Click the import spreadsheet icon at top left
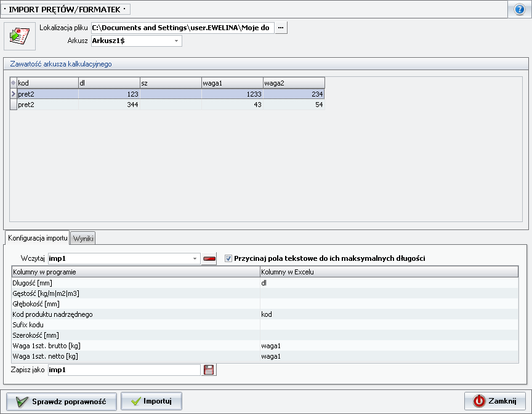The height and width of the screenshot is (414, 532). click(x=20, y=36)
